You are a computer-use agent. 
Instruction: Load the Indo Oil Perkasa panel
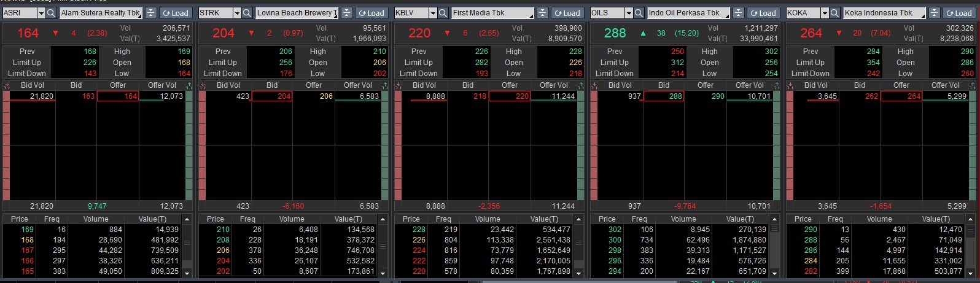click(x=763, y=13)
